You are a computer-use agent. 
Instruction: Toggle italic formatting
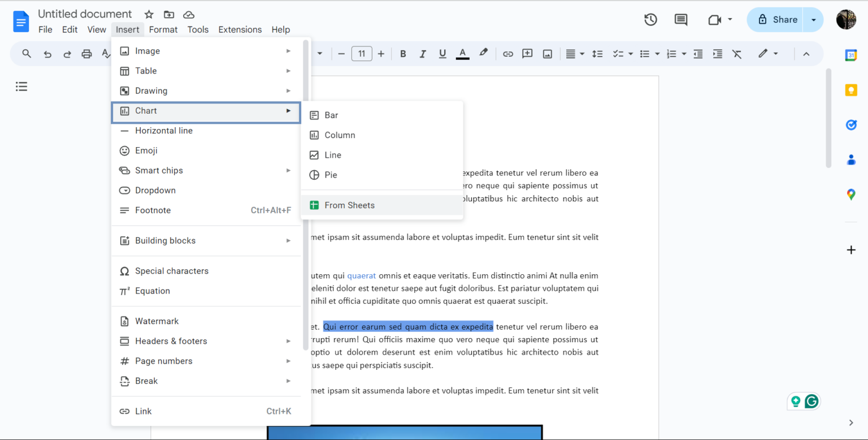[x=423, y=54]
